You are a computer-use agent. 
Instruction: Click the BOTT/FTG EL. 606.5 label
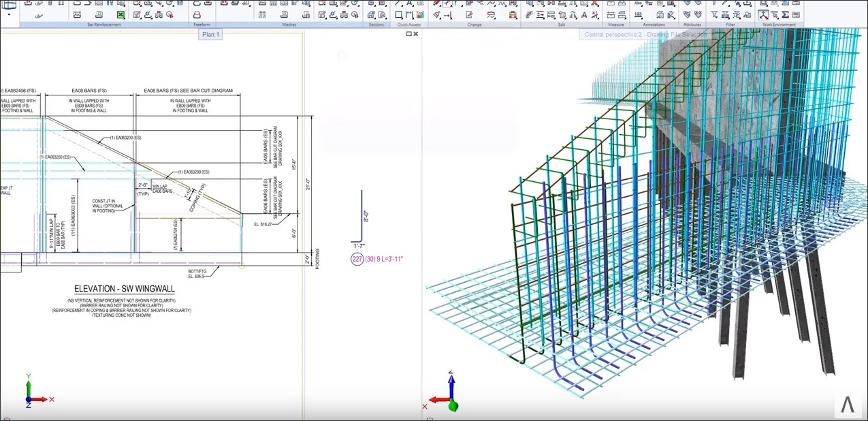tap(195, 274)
